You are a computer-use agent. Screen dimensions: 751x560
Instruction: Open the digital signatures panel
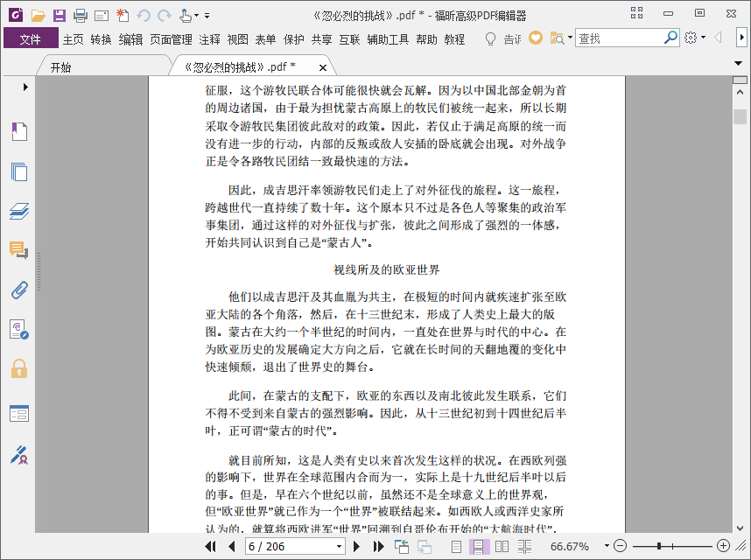pyautogui.click(x=19, y=329)
